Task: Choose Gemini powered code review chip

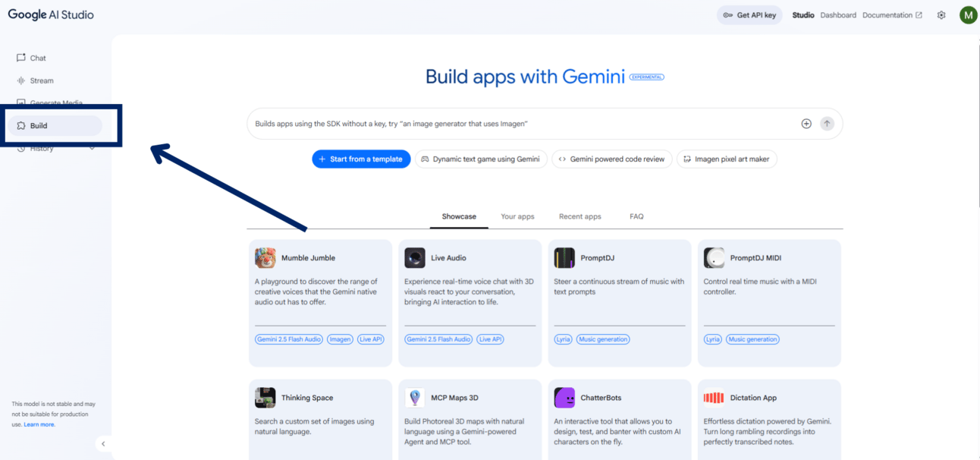Action: pos(611,159)
